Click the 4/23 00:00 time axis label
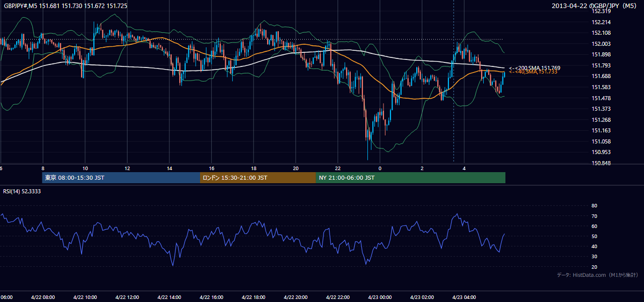The height and width of the screenshot is (302, 644). point(380,297)
